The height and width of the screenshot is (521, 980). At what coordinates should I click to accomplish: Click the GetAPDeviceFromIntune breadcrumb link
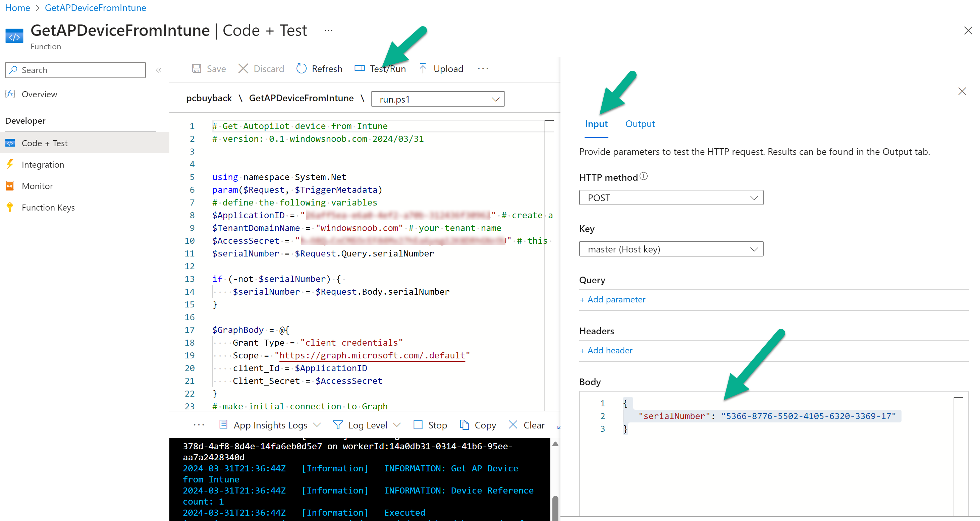96,8
